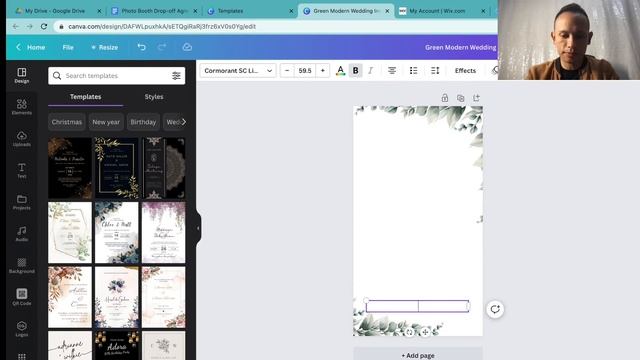640x360 pixels.
Task: Click the rotate handle below text box
Action: pyautogui.click(x=409, y=332)
